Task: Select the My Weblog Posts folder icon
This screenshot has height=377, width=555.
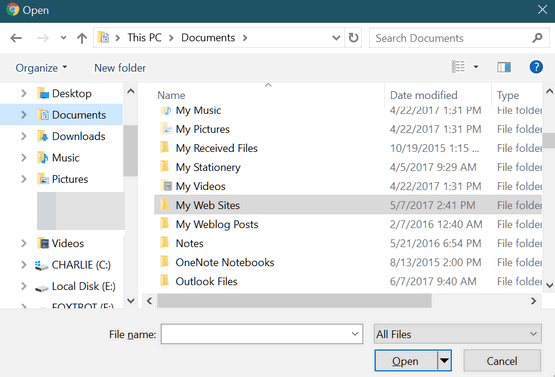Action: (165, 224)
